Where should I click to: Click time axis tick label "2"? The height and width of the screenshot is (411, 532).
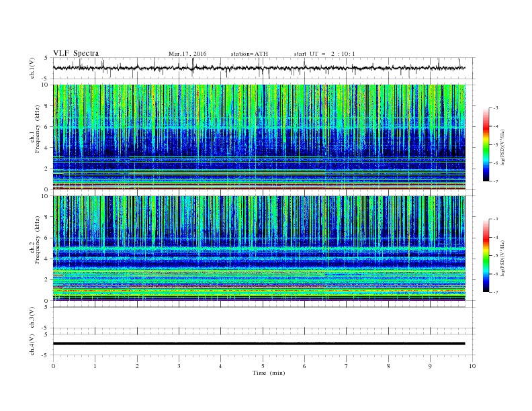[137, 366]
